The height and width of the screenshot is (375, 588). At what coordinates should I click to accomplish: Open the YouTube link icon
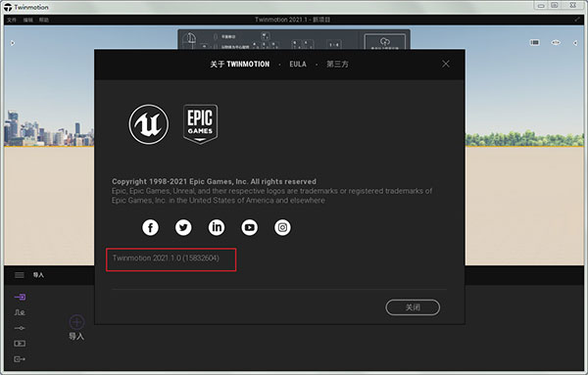point(249,227)
